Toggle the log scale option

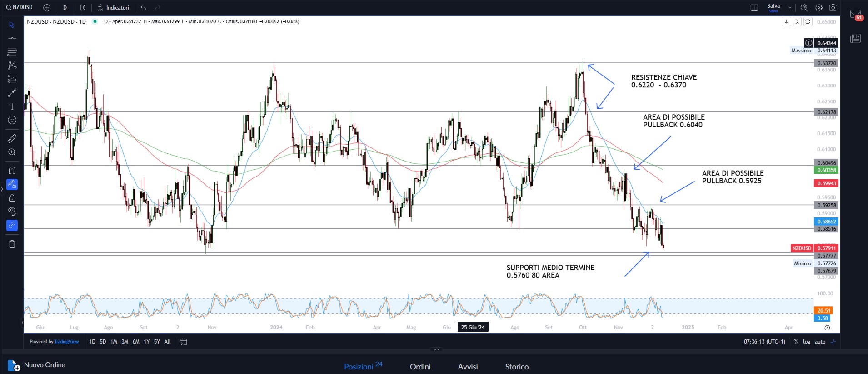[807, 342]
